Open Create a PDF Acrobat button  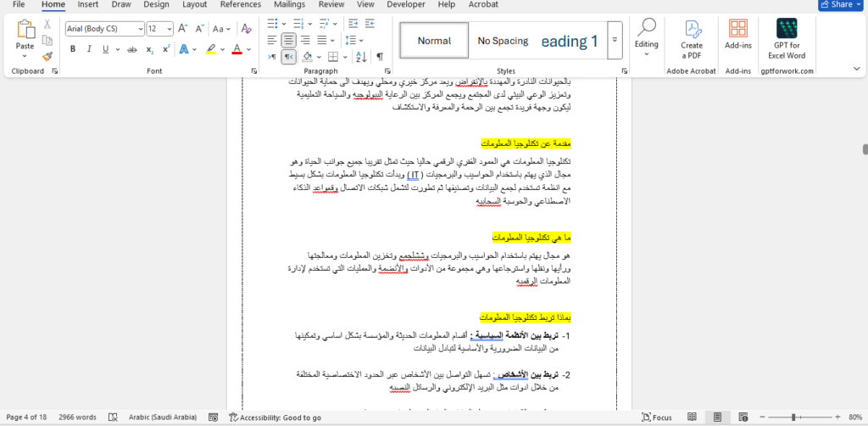click(x=692, y=40)
